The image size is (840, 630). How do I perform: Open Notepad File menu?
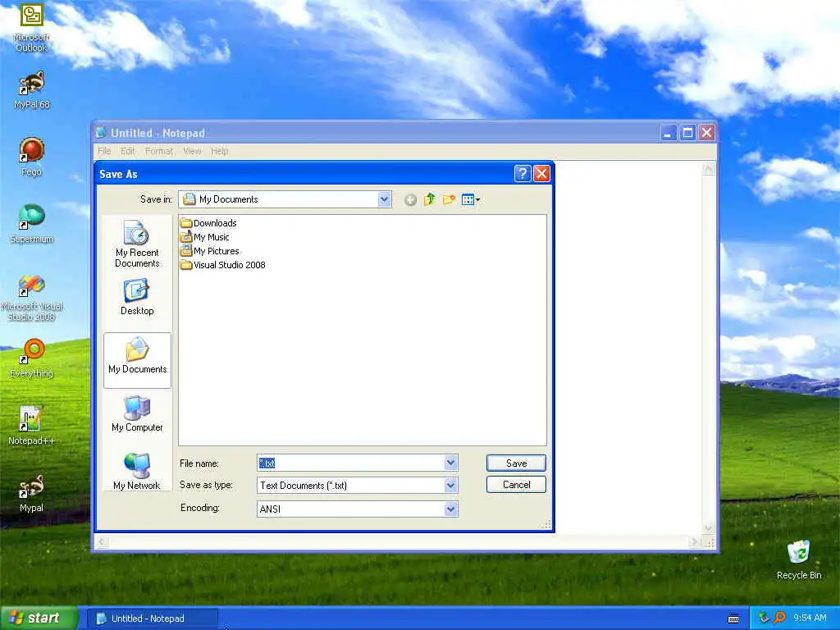(x=104, y=151)
